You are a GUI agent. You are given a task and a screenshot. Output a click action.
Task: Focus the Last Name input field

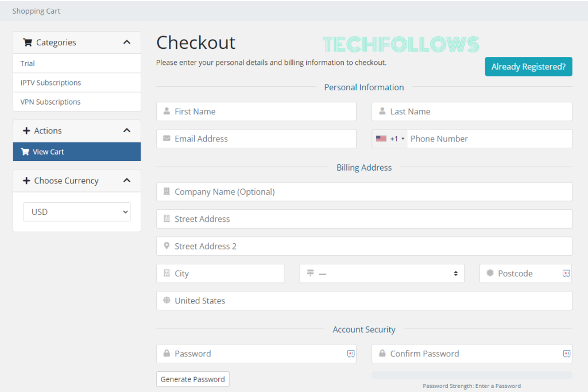pyautogui.click(x=472, y=112)
